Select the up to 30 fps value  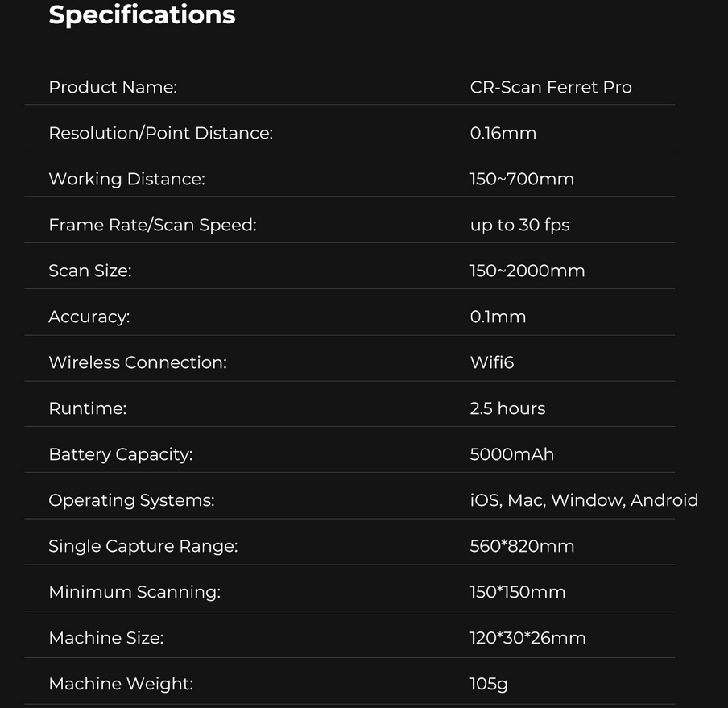pyautogui.click(x=519, y=225)
